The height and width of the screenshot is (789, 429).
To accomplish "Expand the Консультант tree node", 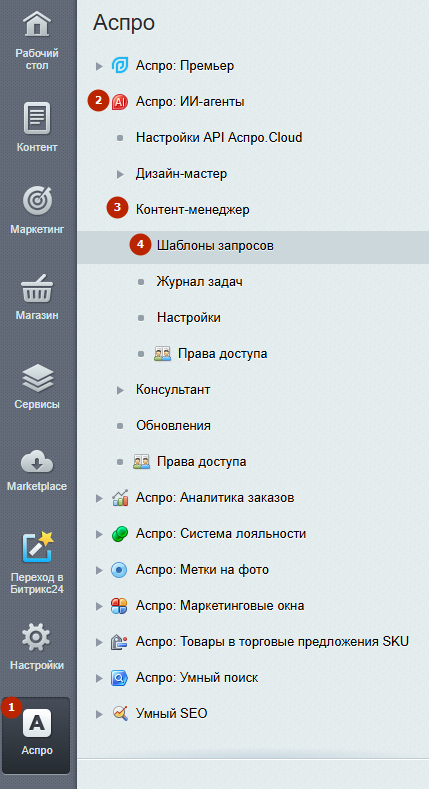I will click(120, 390).
